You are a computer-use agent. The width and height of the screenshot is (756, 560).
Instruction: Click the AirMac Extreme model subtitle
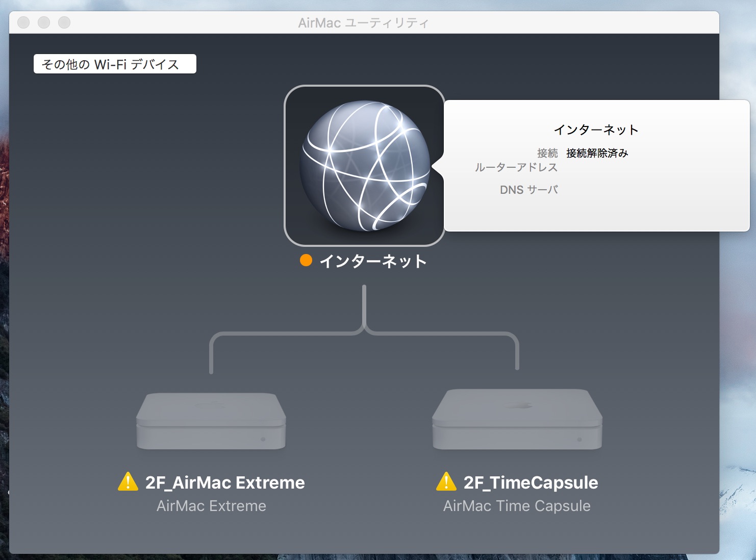click(211, 506)
